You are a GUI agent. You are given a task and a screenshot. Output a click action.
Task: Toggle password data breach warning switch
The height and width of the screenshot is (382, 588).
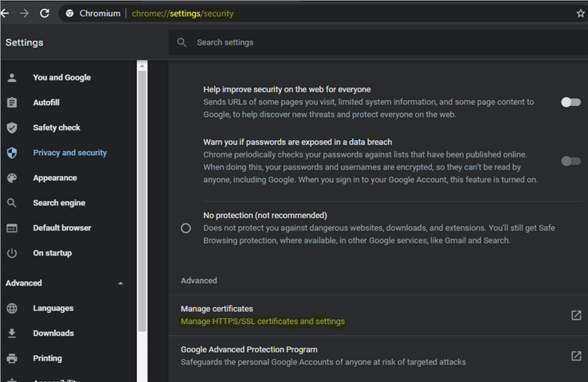[x=570, y=161]
